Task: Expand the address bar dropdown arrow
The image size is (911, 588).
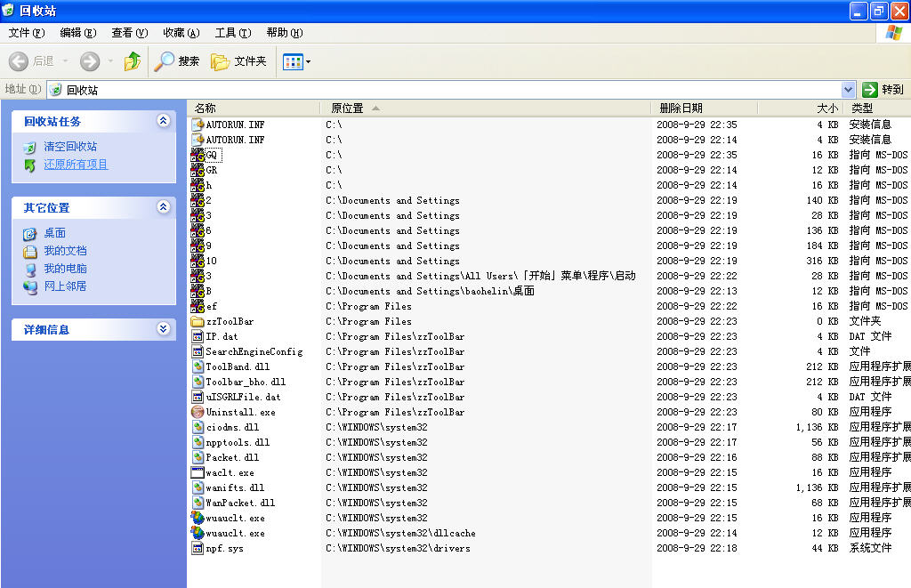Action: coord(848,90)
